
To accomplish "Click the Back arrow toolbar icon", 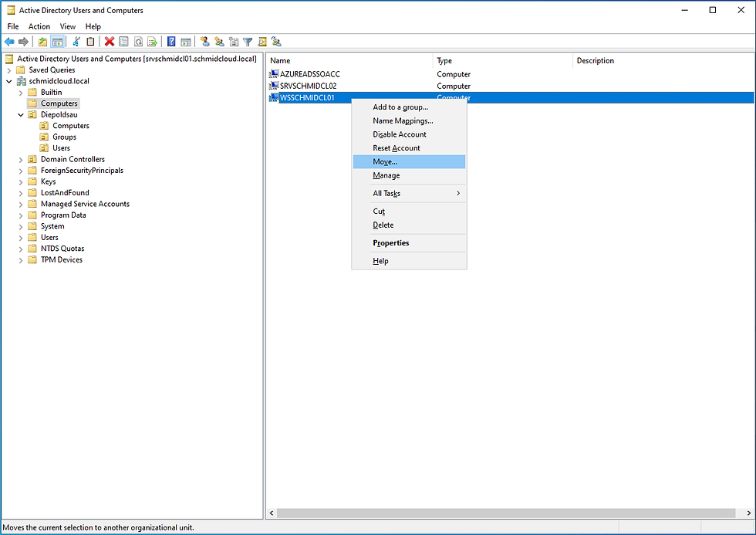I will pos(9,42).
